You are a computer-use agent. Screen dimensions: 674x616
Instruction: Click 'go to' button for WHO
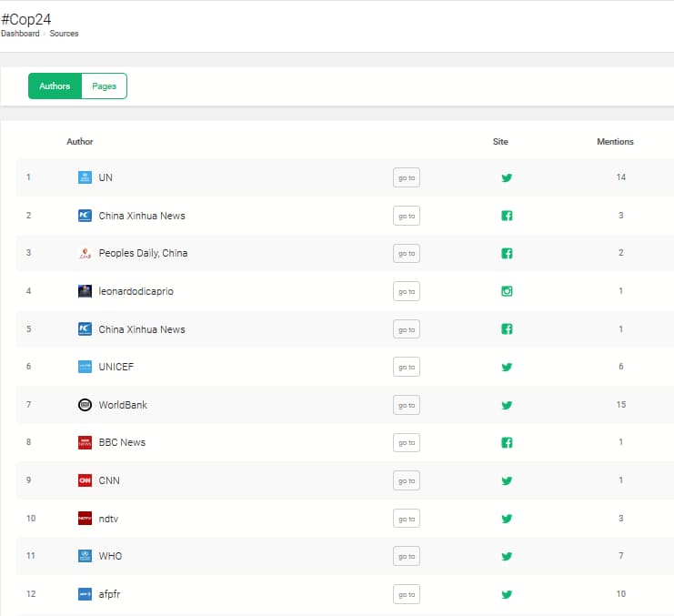click(x=407, y=556)
